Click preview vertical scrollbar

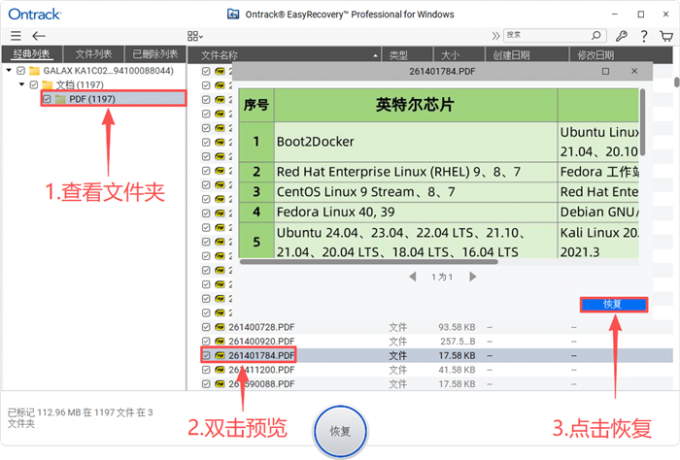tap(642, 122)
